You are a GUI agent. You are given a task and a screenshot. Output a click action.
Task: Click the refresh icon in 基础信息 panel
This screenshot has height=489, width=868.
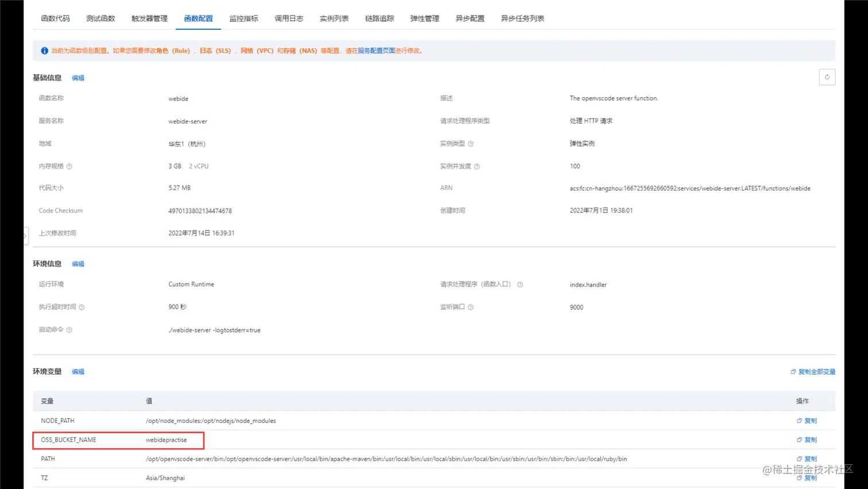[x=827, y=76]
